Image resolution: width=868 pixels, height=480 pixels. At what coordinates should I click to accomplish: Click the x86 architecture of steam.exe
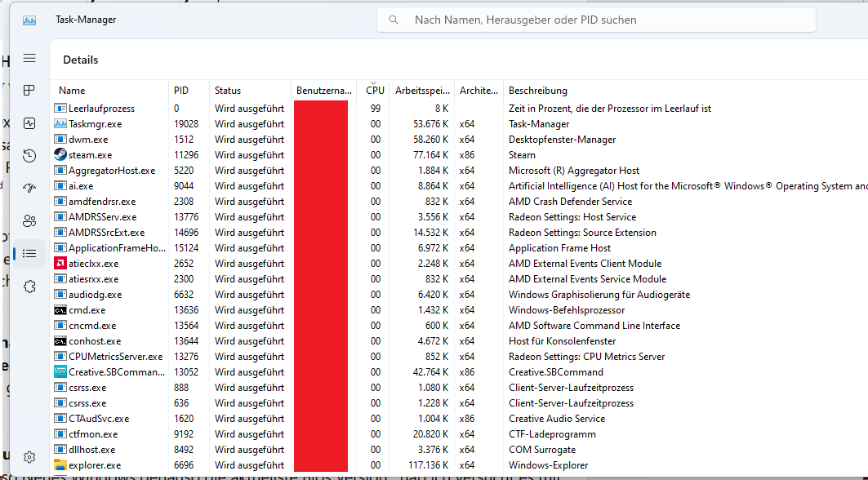tap(466, 155)
